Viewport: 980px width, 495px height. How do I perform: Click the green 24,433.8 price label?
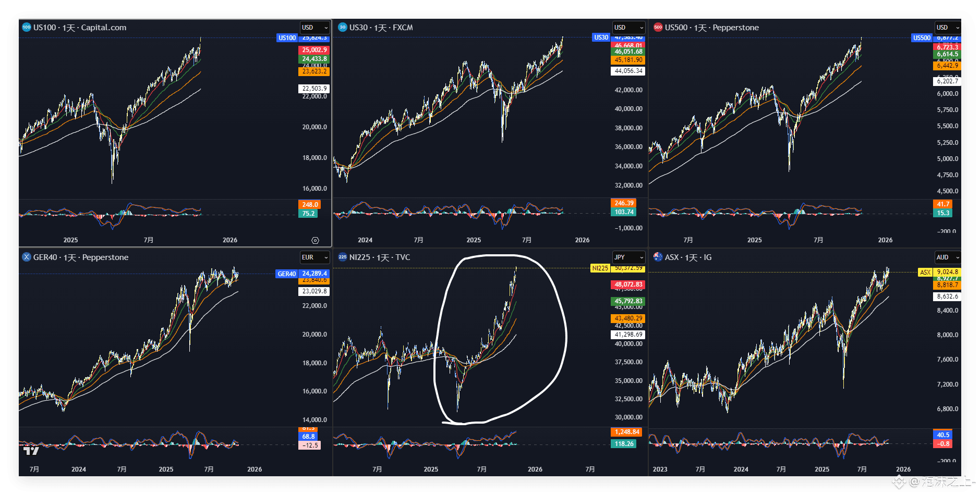click(x=314, y=59)
